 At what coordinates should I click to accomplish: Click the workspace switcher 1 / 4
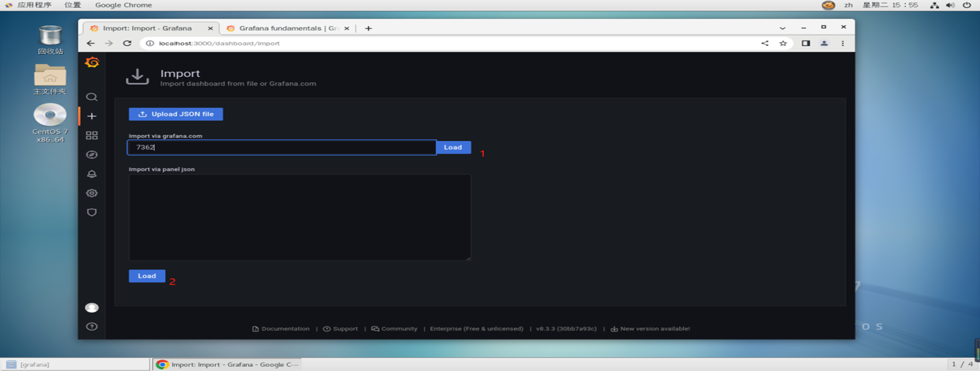962,365
